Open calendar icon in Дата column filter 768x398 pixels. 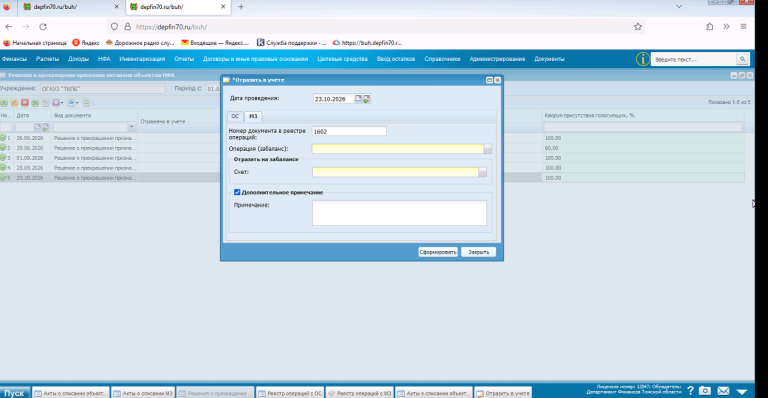pyautogui.click(x=37, y=127)
